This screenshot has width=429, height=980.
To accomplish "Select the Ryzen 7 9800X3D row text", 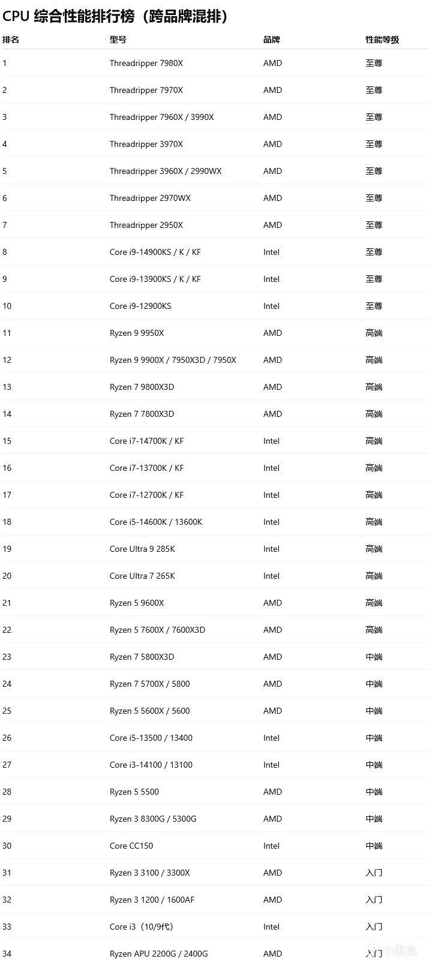I will (x=142, y=387).
